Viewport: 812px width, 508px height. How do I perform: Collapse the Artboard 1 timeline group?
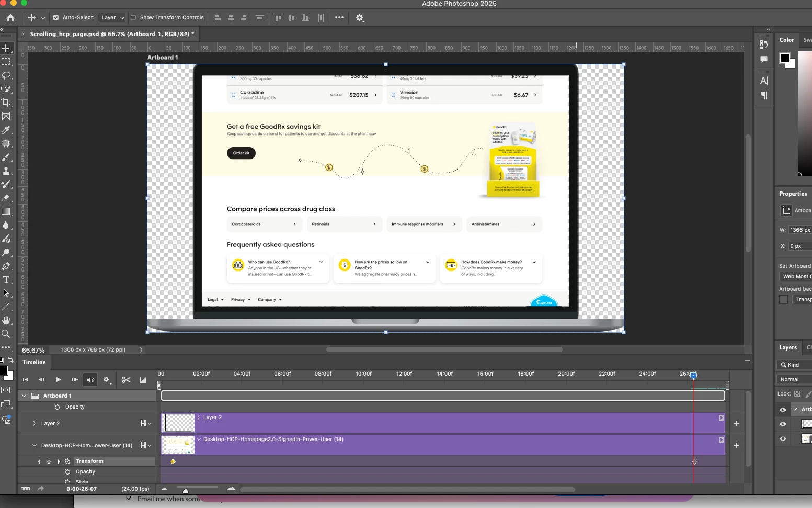(24, 396)
